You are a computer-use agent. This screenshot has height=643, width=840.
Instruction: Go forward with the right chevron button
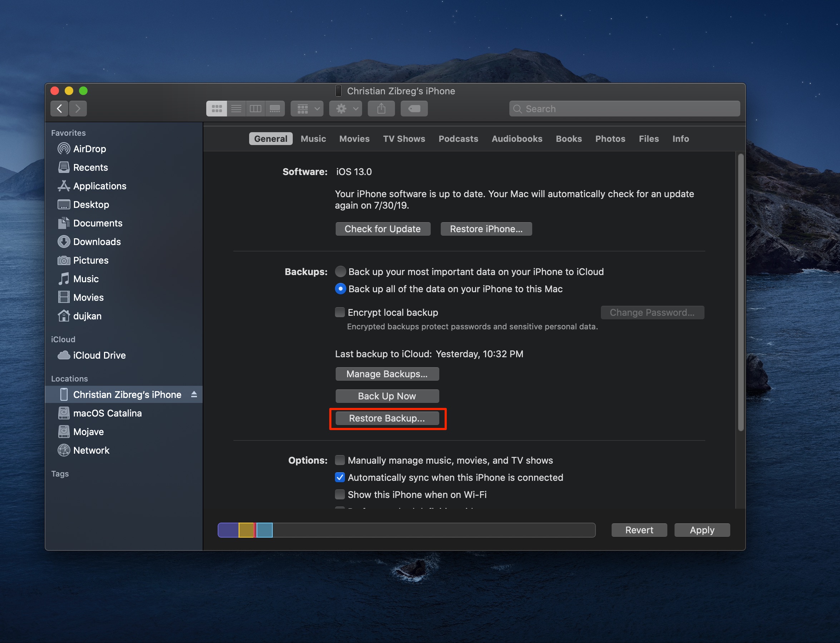pos(78,109)
